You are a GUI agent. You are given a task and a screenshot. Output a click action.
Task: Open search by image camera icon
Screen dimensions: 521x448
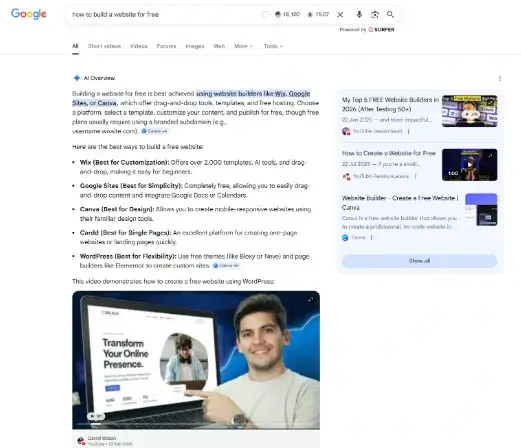click(x=375, y=14)
